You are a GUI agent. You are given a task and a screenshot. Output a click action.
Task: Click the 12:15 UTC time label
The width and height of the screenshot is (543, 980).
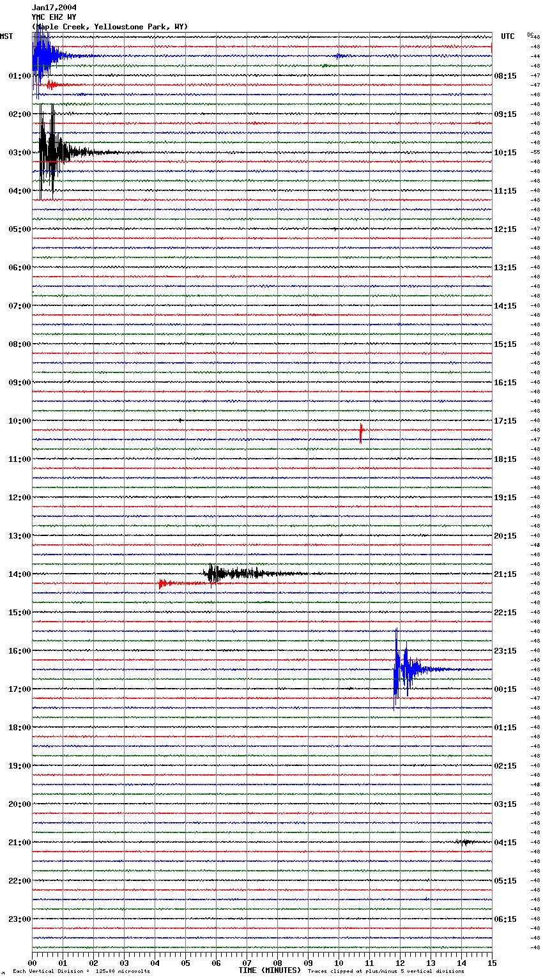(x=505, y=229)
